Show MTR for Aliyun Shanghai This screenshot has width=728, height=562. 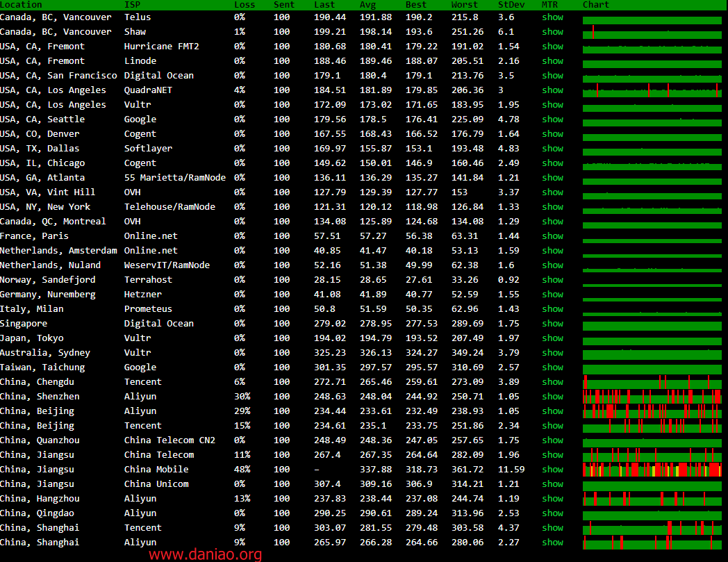(552, 543)
